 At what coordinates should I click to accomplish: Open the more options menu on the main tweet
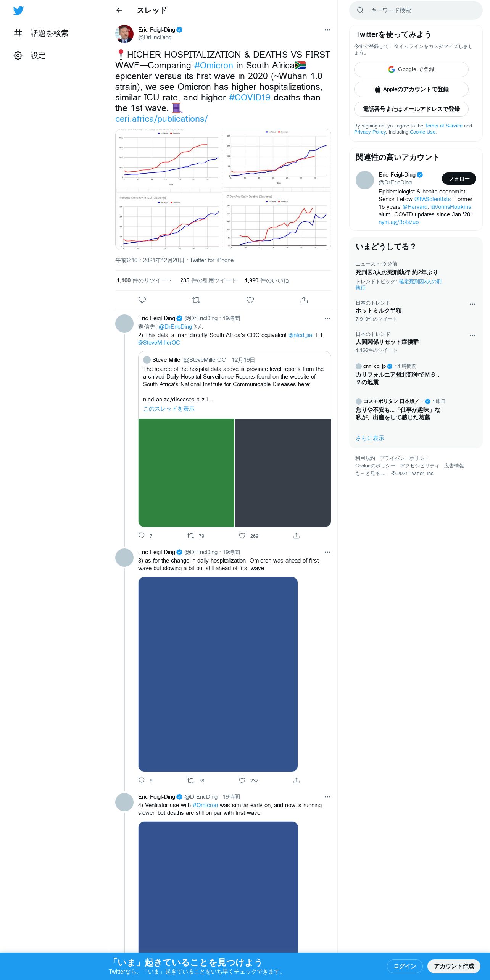click(327, 30)
